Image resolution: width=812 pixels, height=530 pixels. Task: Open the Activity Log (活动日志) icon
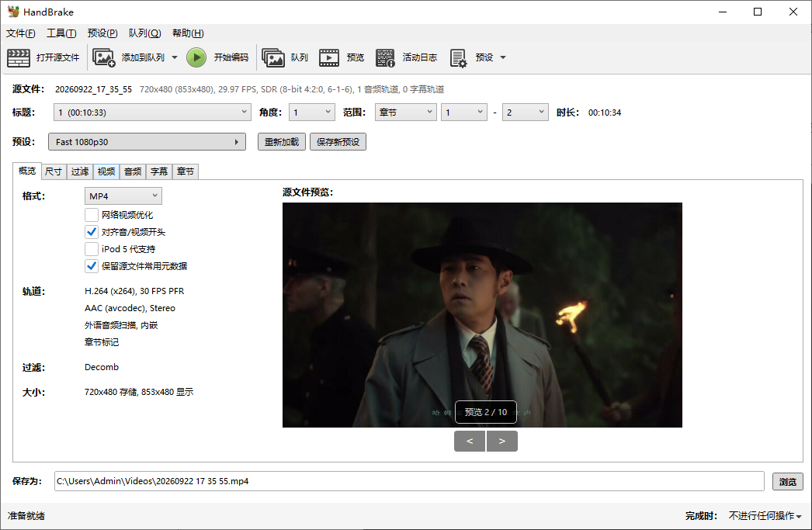(385, 57)
